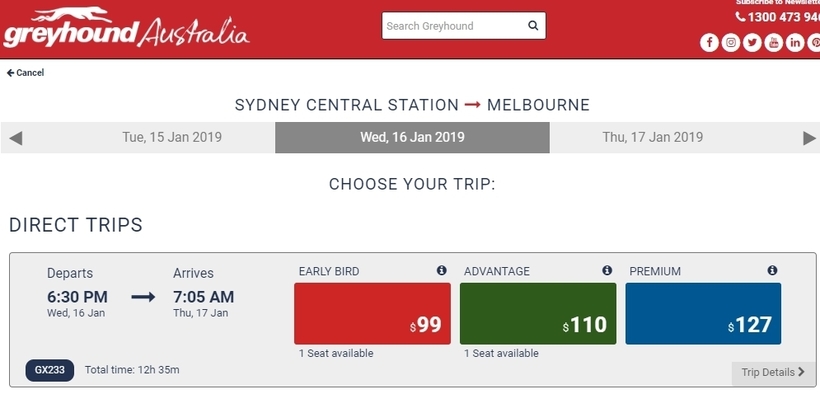Choose the red Early Bird $99 fare
Viewport: 820px width, 394px height.
click(372, 313)
